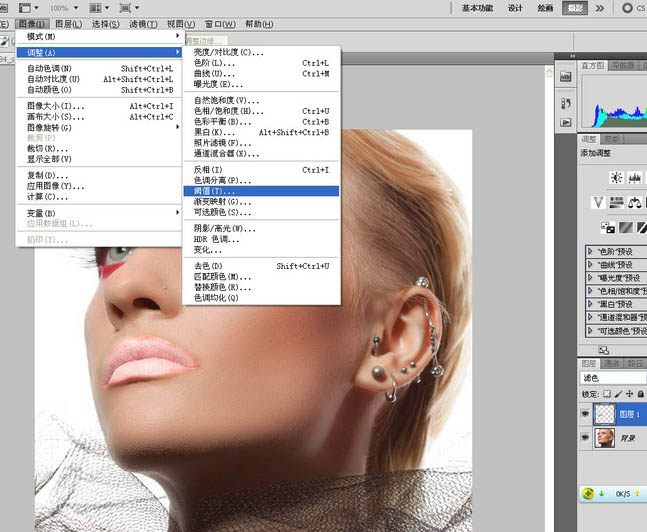Open the 图像旋转(G) submenu
The width and height of the screenshot is (647, 532).
99,128
